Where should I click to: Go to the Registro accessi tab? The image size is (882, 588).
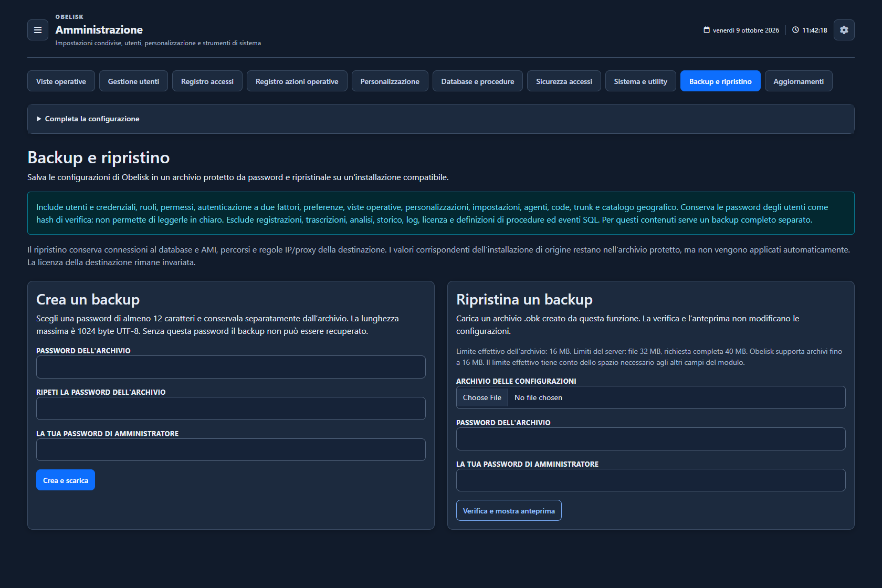coord(207,81)
